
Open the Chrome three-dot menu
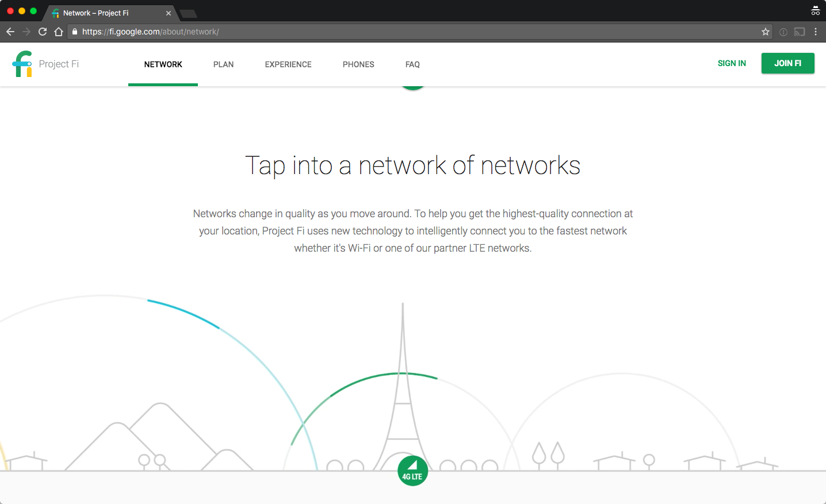(816, 32)
